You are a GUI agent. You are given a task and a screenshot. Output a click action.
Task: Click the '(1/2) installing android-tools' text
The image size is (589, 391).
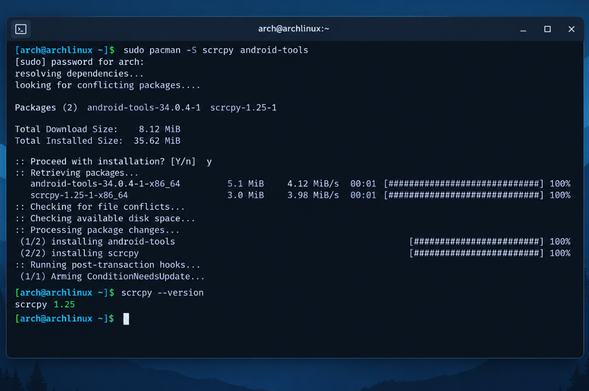coord(97,242)
